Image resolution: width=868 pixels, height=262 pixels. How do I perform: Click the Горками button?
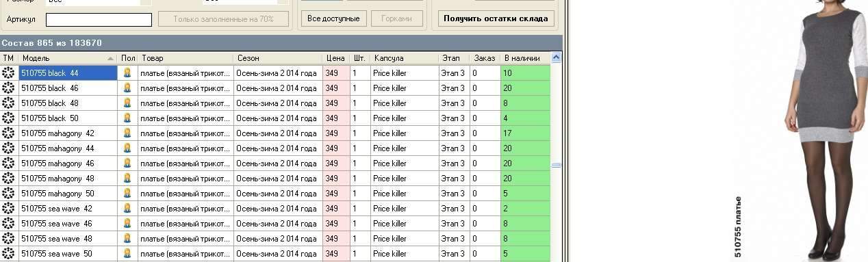pyautogui.click(x=396, y=18)
